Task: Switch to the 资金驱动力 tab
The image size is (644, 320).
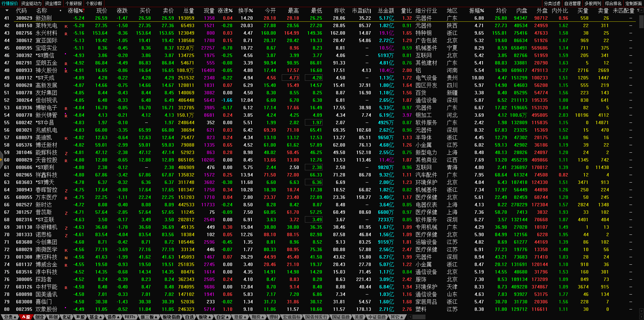Action: click(31, 3)
